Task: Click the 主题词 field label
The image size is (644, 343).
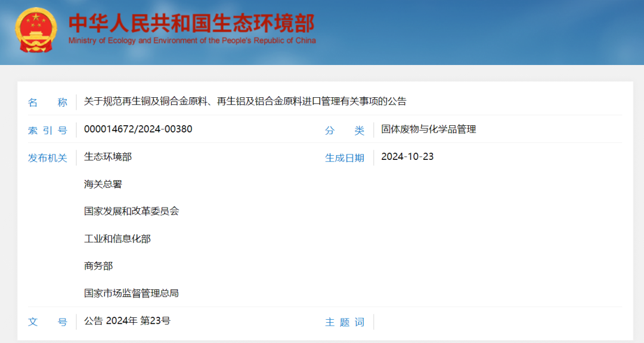Action: point(345,322)
